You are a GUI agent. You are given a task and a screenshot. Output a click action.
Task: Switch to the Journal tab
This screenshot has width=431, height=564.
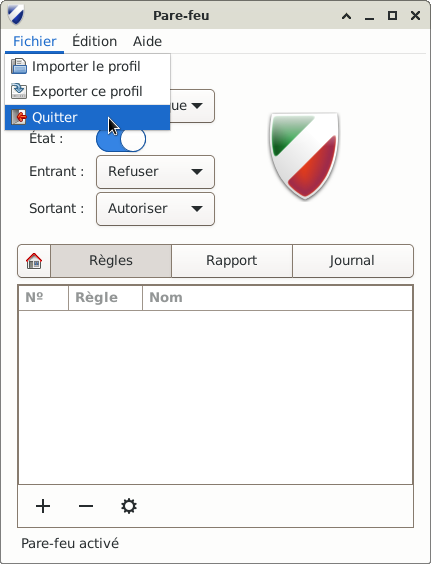coord(353,261)
